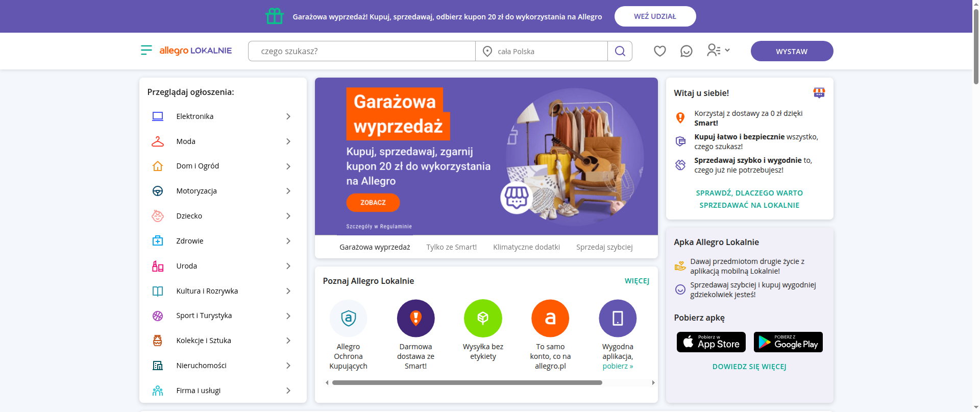Expand the Sport i Turystyka chevron
980x412 pixels.
click(288, 316)
